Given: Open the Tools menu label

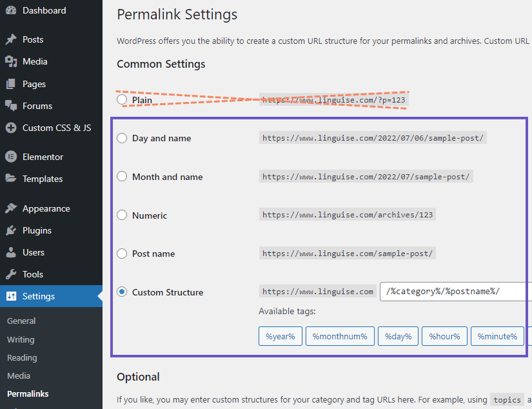Looking at the screenshot, I should click(33, 274).
